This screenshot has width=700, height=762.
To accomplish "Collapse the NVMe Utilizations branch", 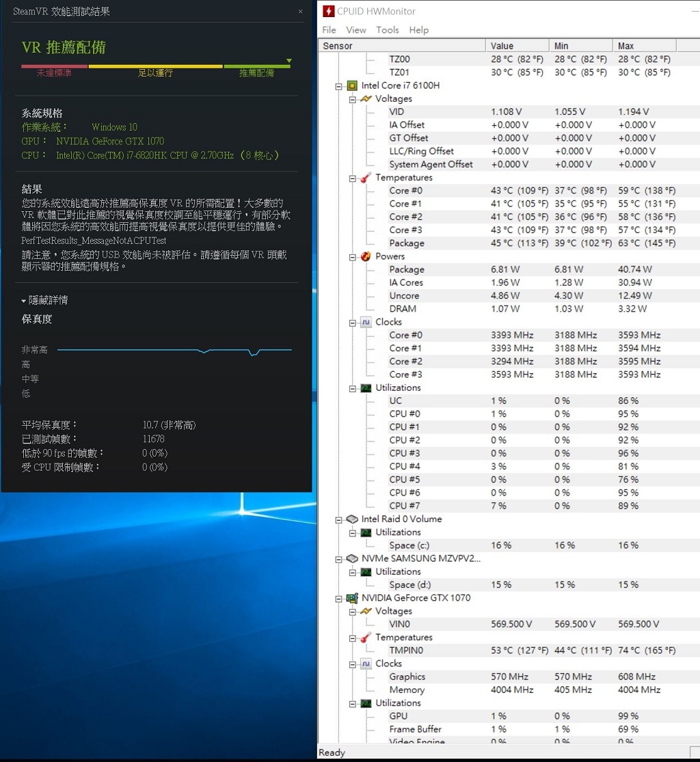I will pos(353,573).
